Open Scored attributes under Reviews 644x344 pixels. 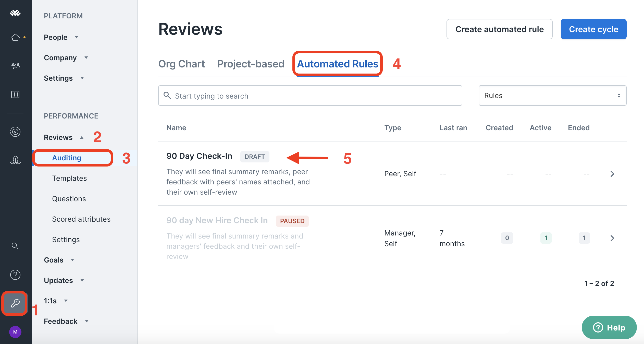(81, 219)
